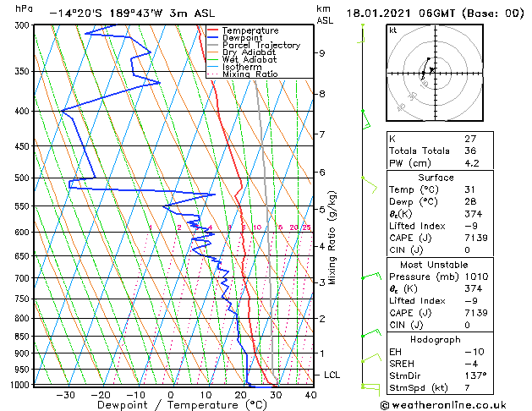
Task: Click the storm motion marker on hodograph
Action: coord(431,69)
